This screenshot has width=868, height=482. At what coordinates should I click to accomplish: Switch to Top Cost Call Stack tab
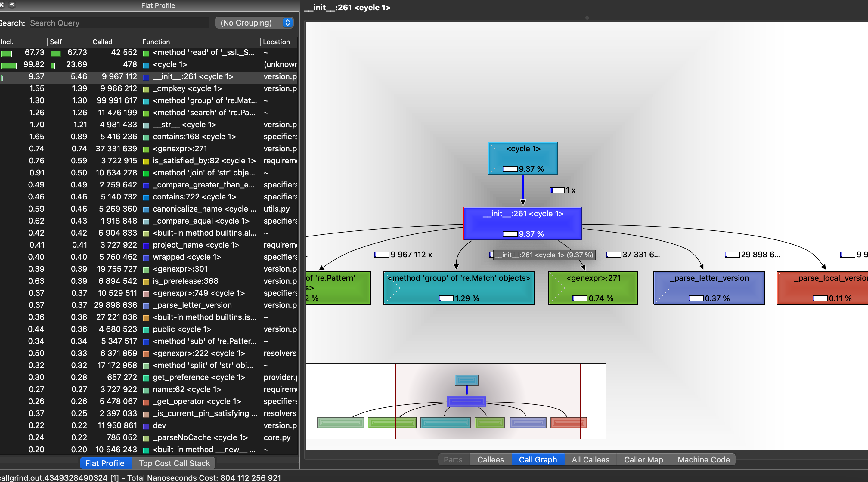point(174,463)
